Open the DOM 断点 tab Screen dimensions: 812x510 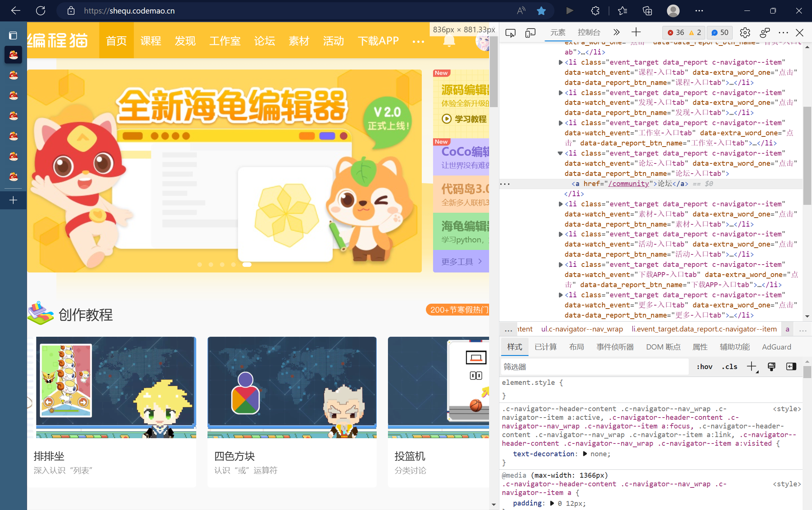point(663,347)
